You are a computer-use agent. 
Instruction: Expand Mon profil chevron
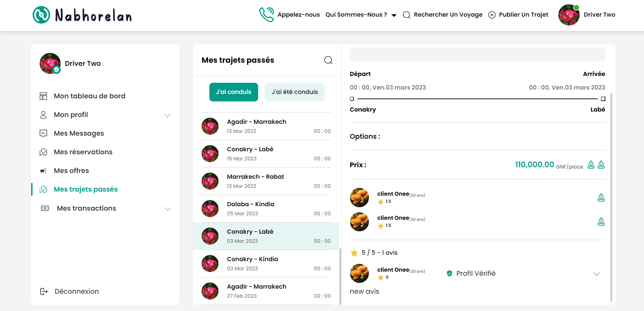pos(168,115)
